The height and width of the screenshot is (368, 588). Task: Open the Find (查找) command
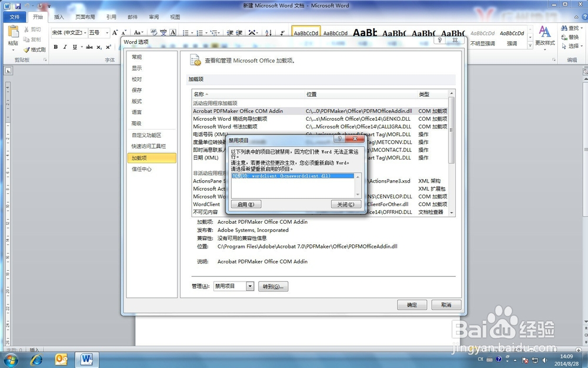(x=572, y=28)
